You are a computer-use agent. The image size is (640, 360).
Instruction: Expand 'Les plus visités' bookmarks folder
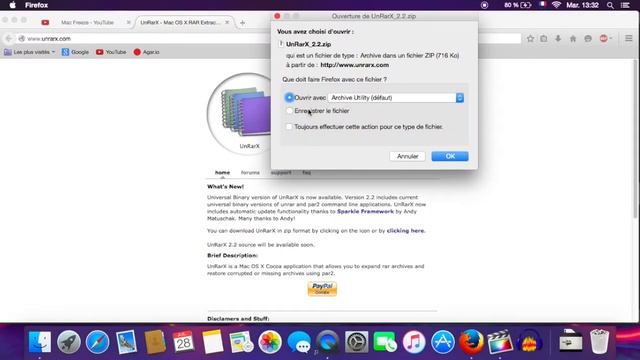point(29,52)
